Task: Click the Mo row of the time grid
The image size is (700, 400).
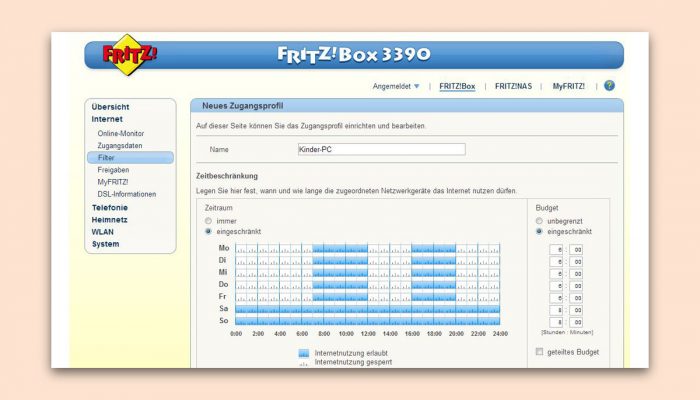Action: point(367,248)
